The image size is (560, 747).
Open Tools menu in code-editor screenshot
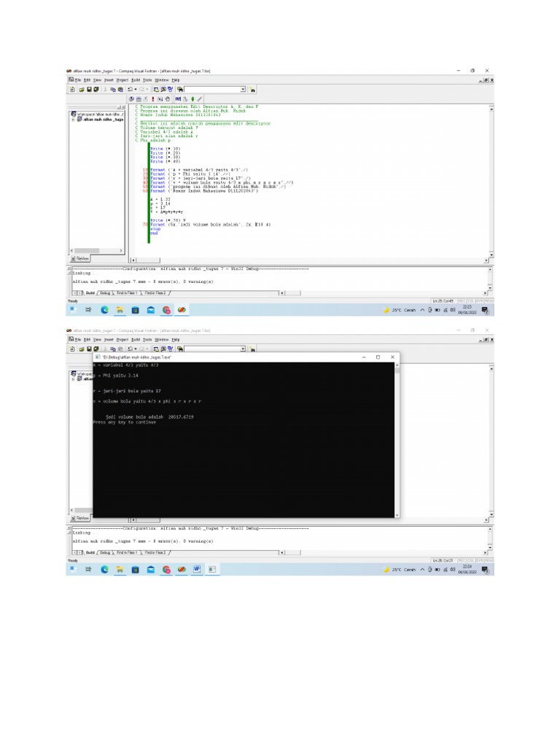coord(147,80)
